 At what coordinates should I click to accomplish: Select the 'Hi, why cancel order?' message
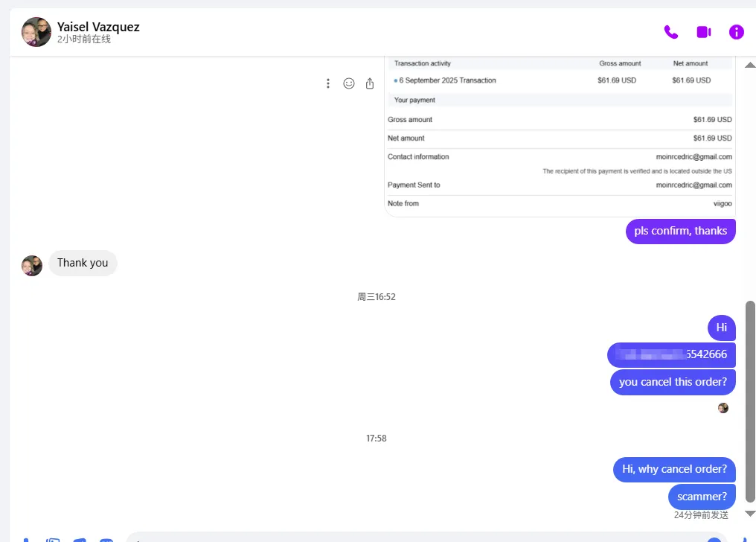tap(674, 469)
